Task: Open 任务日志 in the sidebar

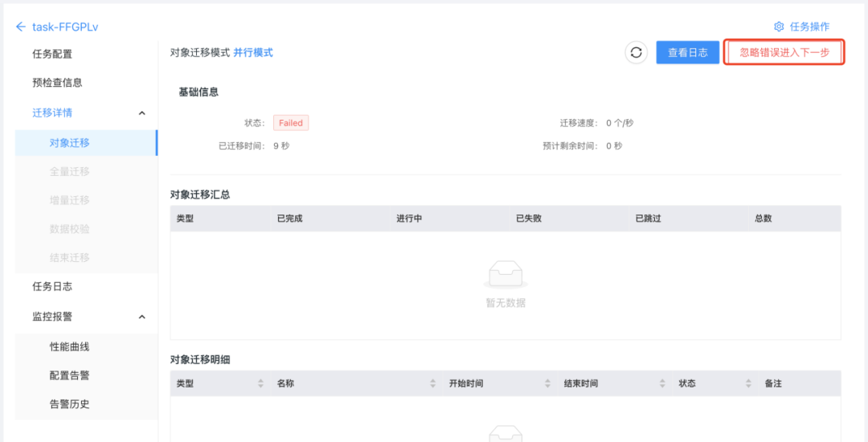Action: 52,287
